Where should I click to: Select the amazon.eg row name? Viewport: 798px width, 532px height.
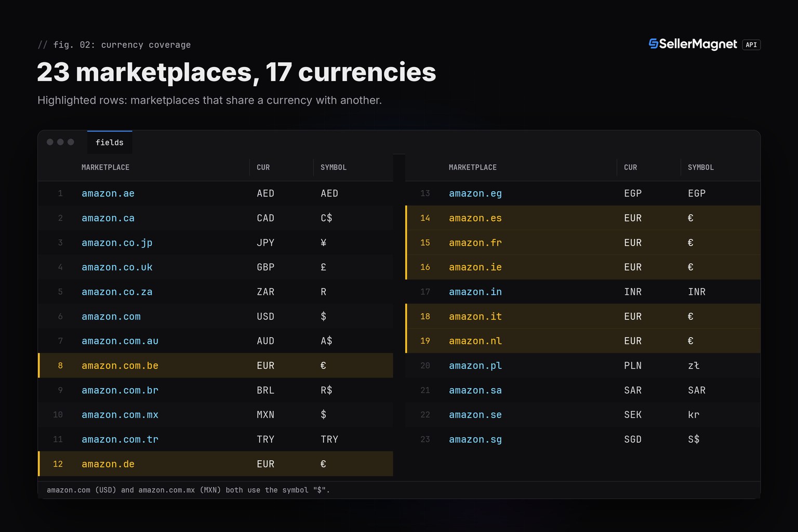pyautogui.click(x=475, y=193)
